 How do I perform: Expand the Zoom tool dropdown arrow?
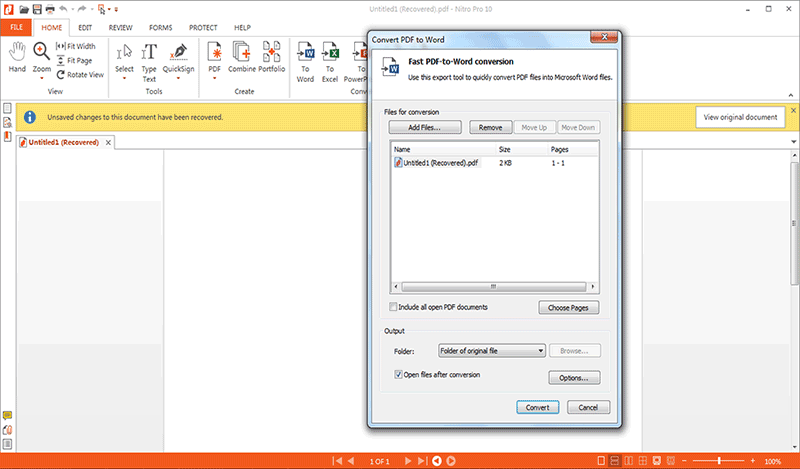point(42,79)
